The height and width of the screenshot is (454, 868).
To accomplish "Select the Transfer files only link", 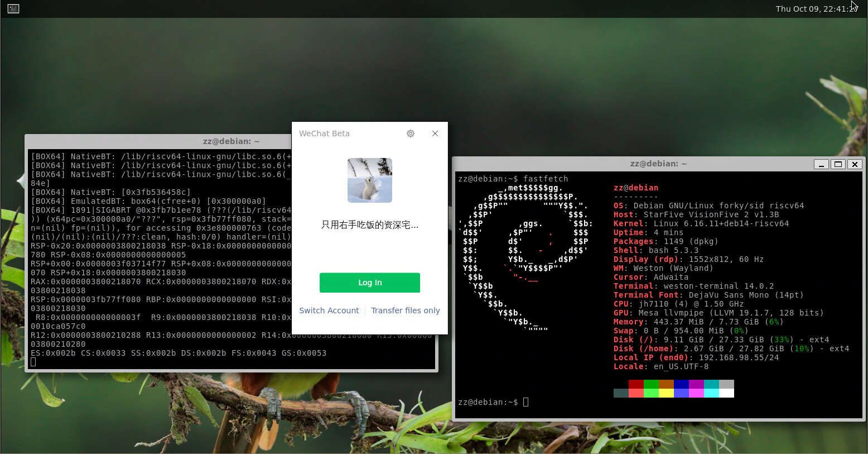I will coord(406,310).
